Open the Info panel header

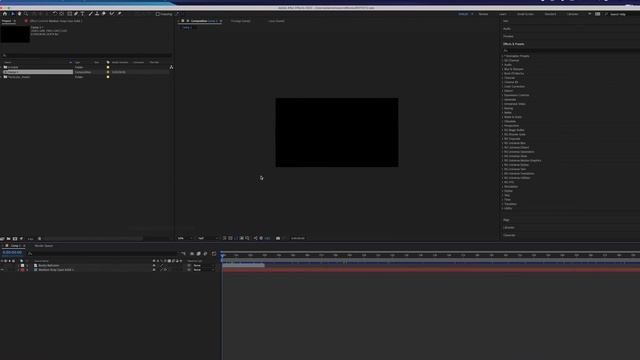point(506,21)
